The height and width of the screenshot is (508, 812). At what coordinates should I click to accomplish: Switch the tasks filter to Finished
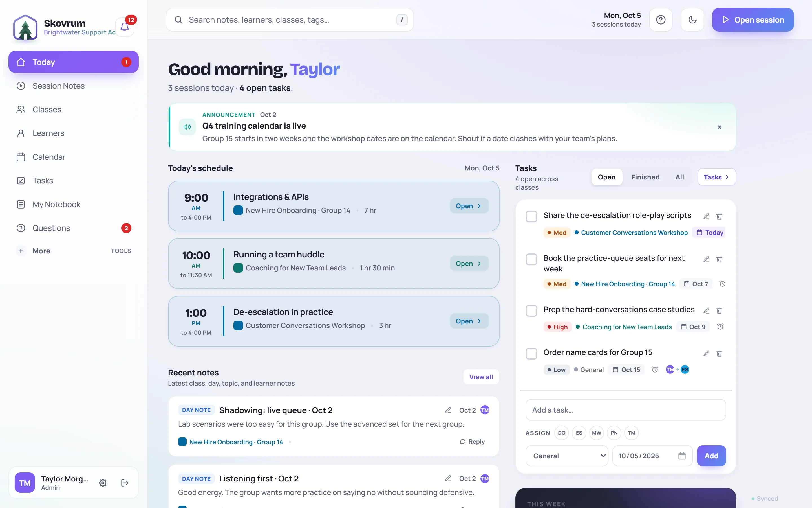[645, 177]
